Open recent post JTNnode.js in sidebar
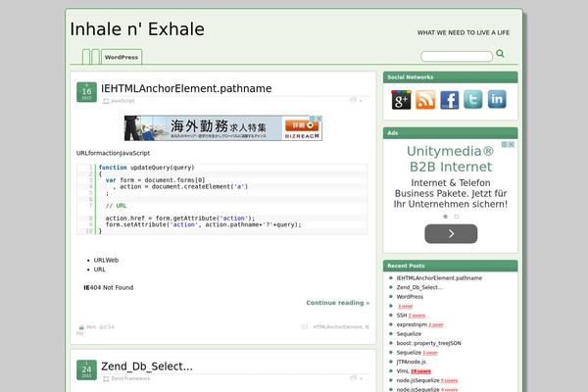This screenshot has height=392, width=588. pos(411,362)
